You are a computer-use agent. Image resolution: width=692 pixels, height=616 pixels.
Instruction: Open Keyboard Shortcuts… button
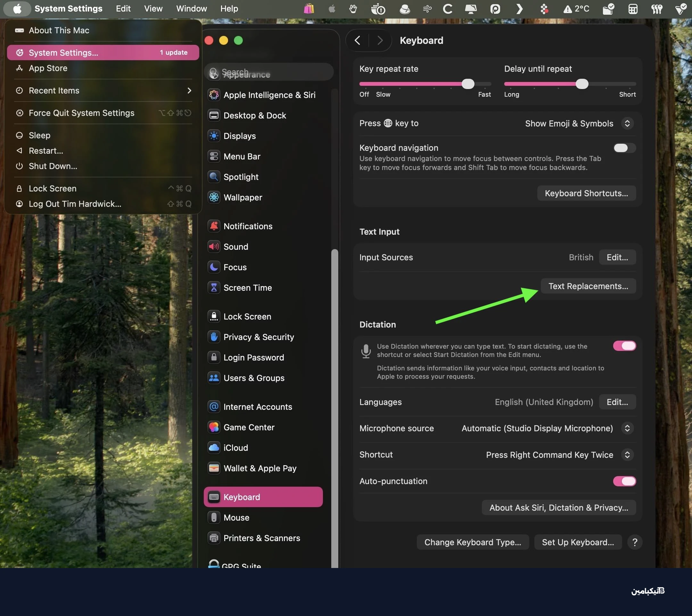coord(586,193)
